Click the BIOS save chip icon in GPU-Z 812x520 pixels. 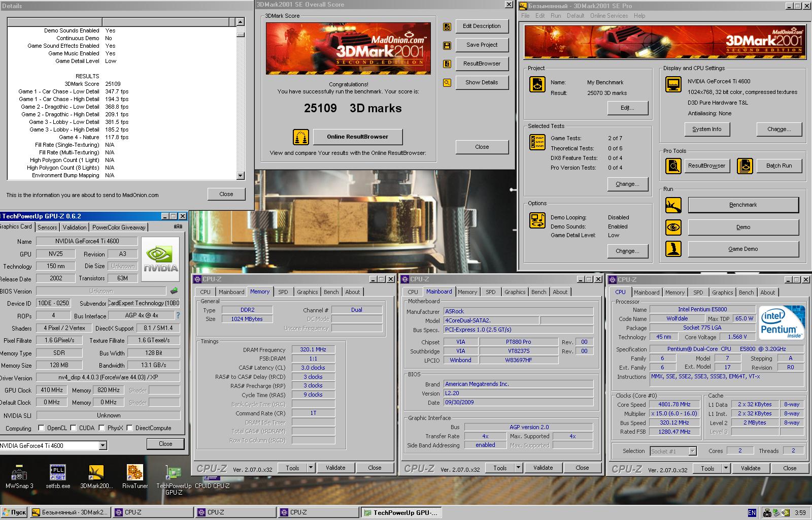pyautogui.click(x=174, y=291)
